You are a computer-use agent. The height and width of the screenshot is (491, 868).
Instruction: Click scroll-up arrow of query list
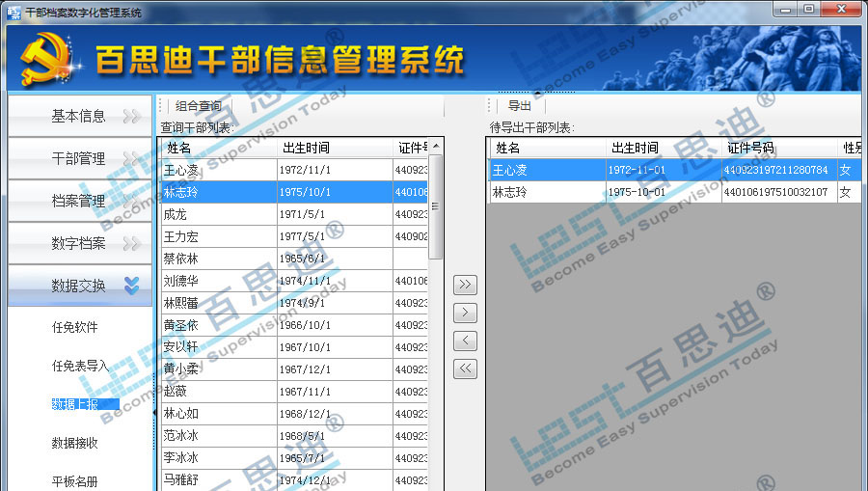click(436, 146)
